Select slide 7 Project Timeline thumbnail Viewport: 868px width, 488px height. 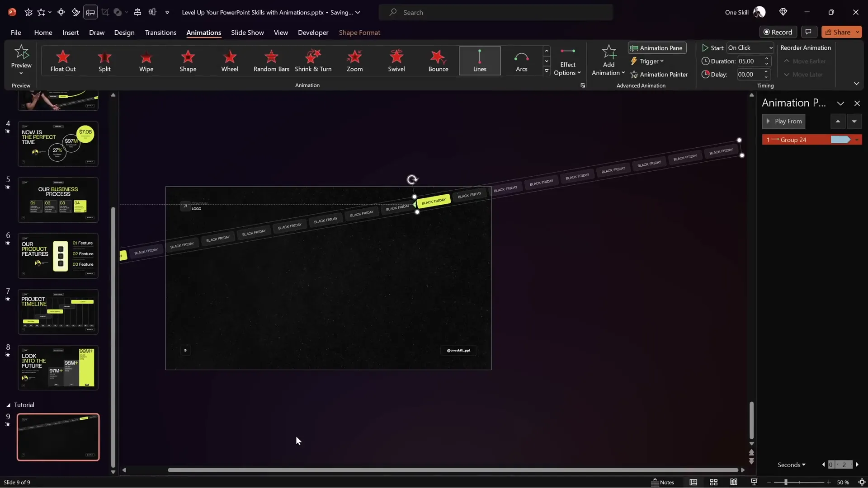(x=58, y=312)
